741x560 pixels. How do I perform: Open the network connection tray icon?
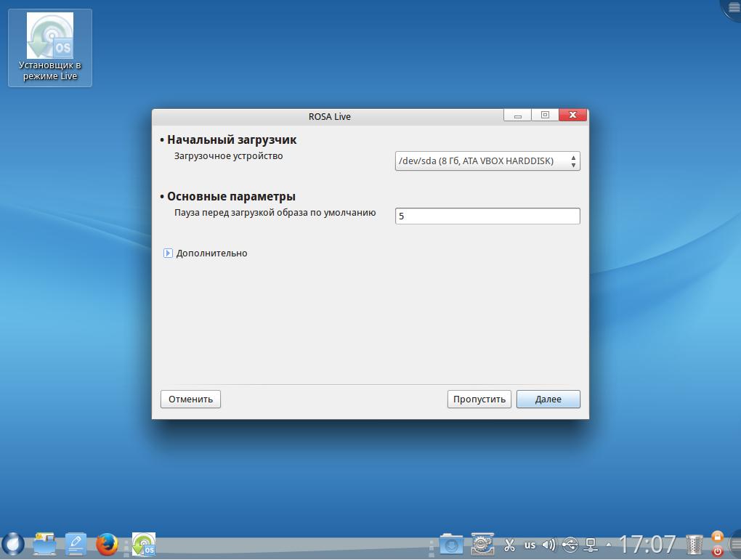pyautogui.click(x=591, y=545)
